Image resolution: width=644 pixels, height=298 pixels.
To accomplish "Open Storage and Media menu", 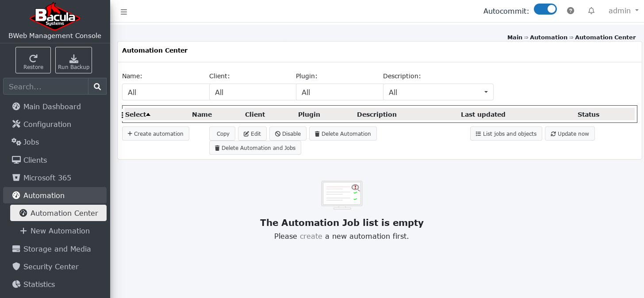I will tap(57, 249).
